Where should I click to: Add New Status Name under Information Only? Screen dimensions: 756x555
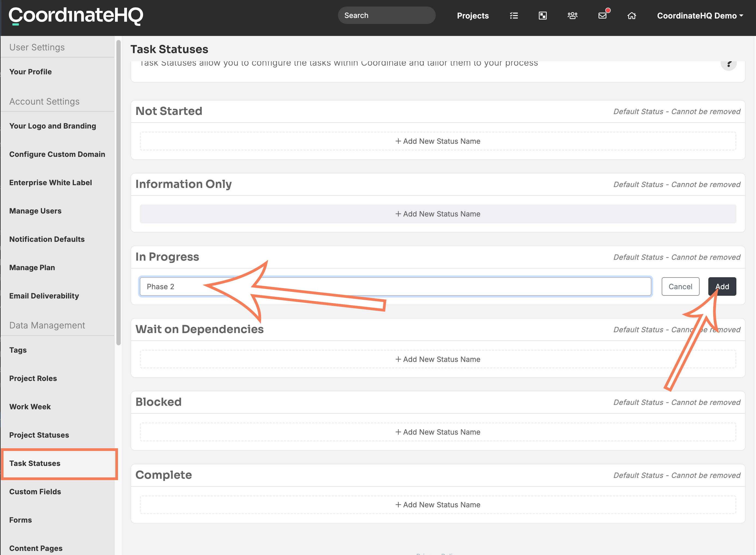click(x=438, y=214)
